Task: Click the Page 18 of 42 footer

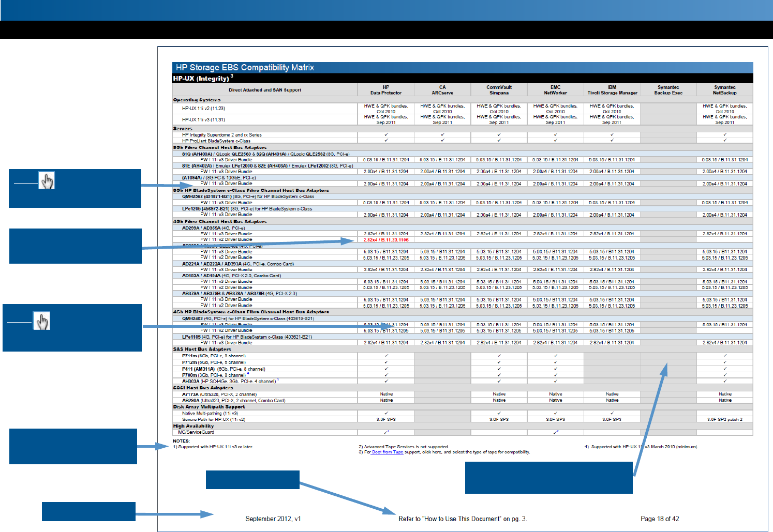Action: click(x=660, y=519)
